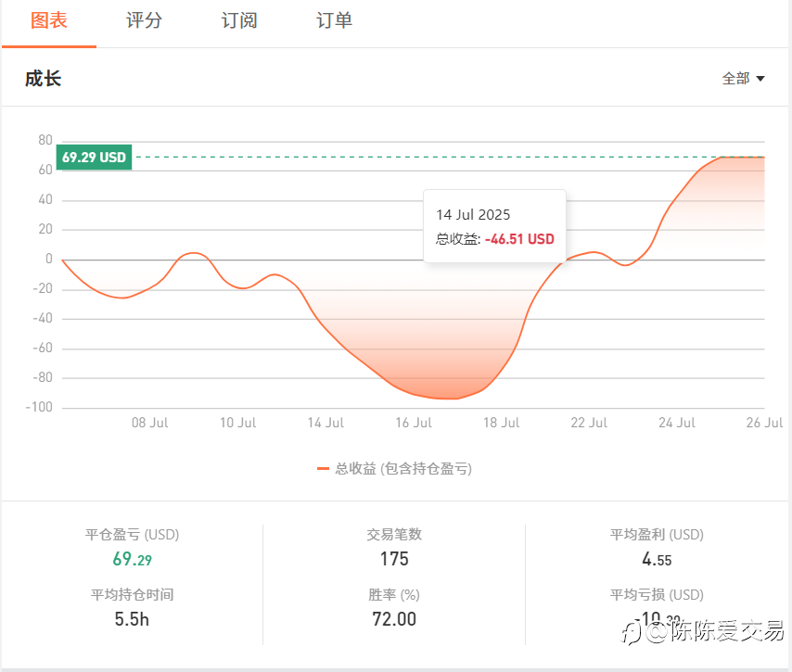Viewport: 792px width, 672px height.
Task: Open the 评分 tab
Action: (x=144, y=20)
